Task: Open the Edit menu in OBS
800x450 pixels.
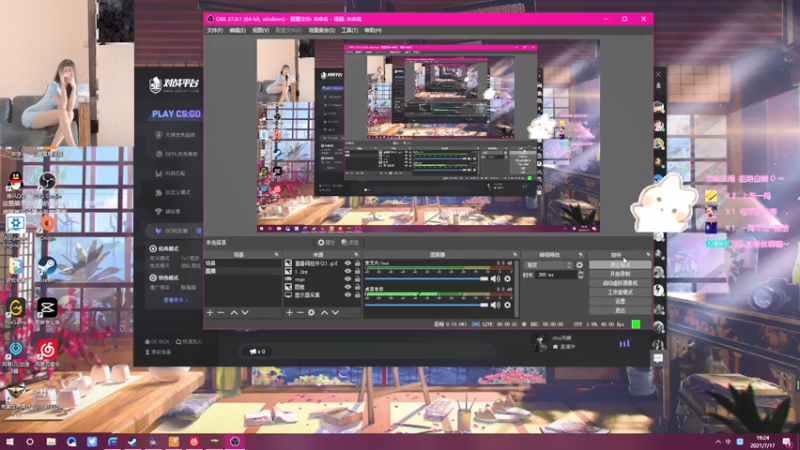Action: (237, 30)
